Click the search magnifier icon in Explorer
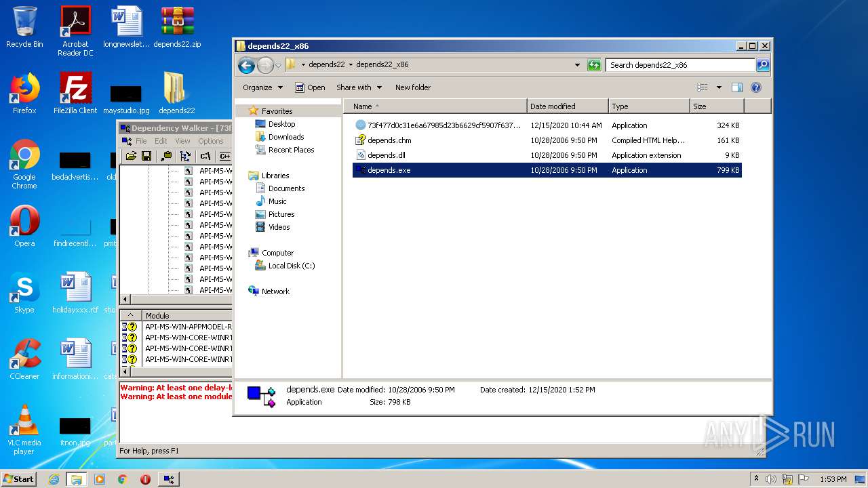This screenshot has height=488, width=868. click(x=763, y=65)
